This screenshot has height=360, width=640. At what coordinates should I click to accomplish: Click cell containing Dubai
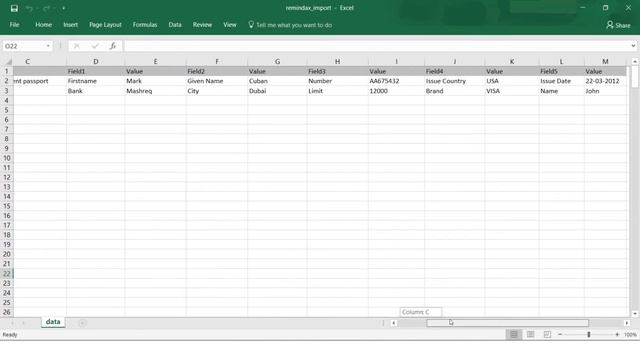277,91
